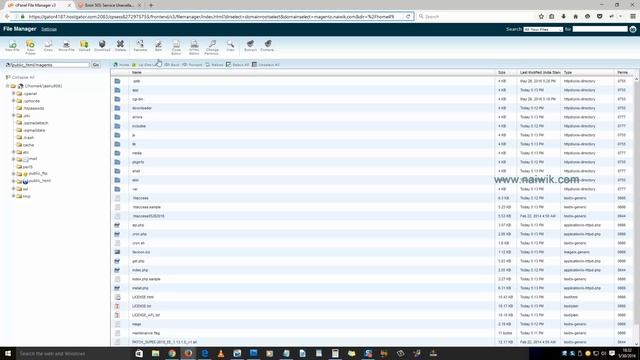Screen dimensions: 640x360
Task: Sort by the Last Modified column header
Action: [x=540, y=72]
